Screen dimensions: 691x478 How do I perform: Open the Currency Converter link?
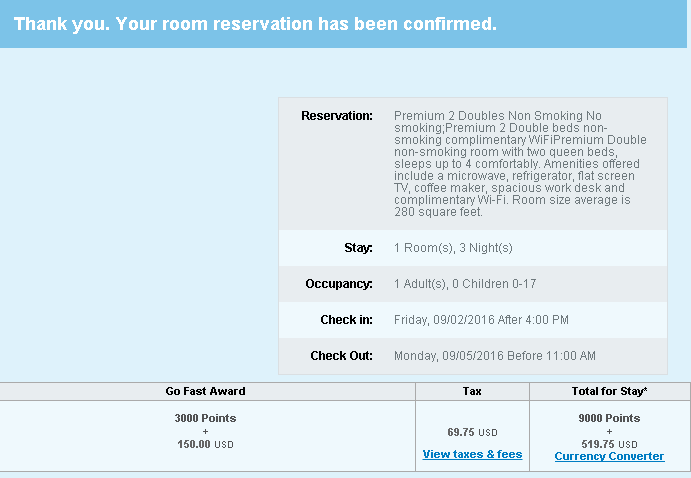(609, 456)
